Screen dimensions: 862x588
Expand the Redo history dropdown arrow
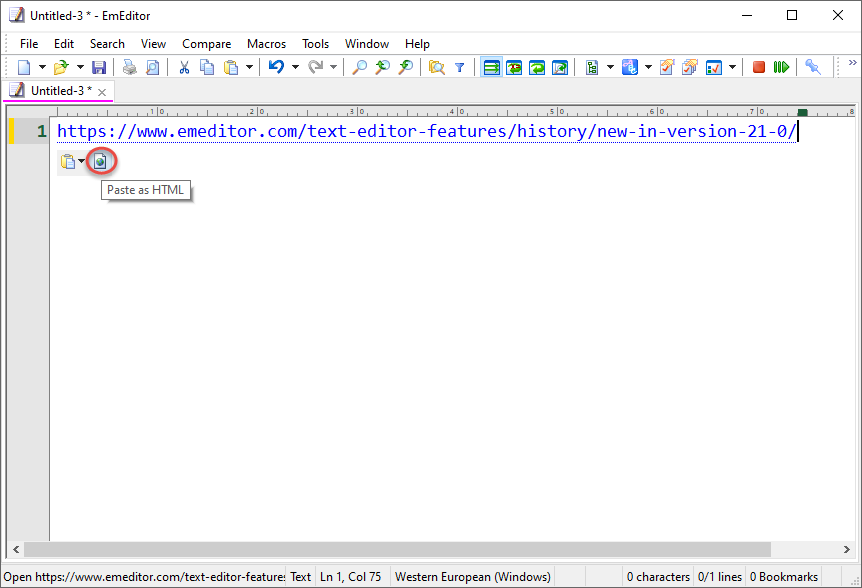(334, 67)
